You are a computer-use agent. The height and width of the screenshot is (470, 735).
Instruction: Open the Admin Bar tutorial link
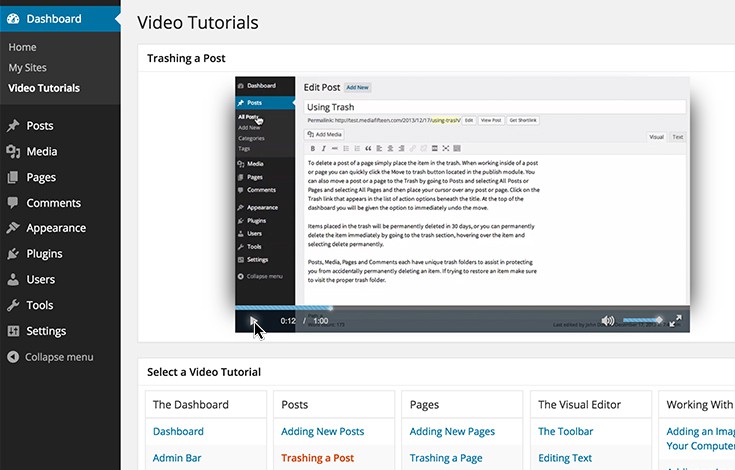point(177,458)
